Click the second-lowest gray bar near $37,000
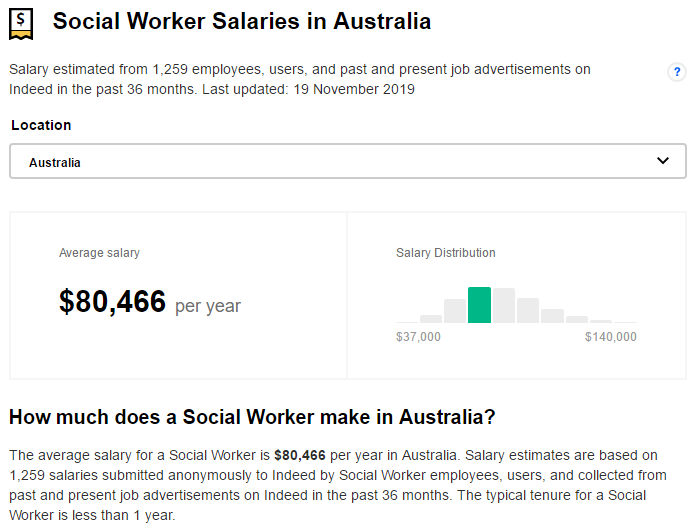The height and width of the screenshot is (529, 694). [x=431, y=319]
